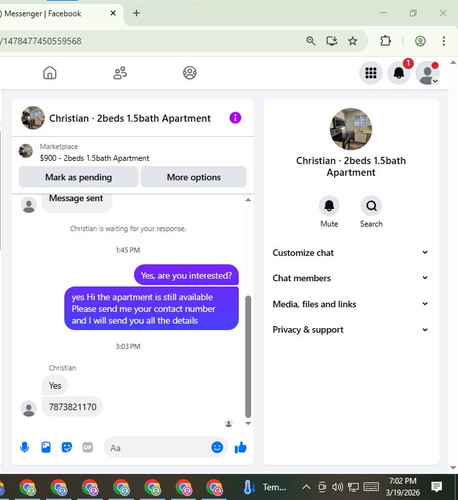Screen dimensions: 458x500
Task: Click the $900 - 2beds 1.5bath Apartment listing text
Action: click(x=94, y=158)
